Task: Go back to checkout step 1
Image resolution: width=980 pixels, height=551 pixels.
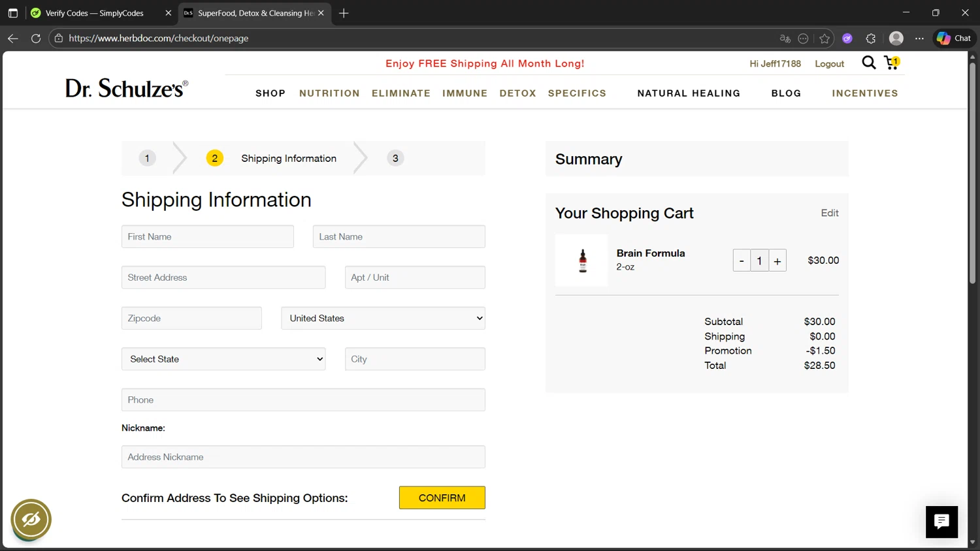Action: click(147, 159)
